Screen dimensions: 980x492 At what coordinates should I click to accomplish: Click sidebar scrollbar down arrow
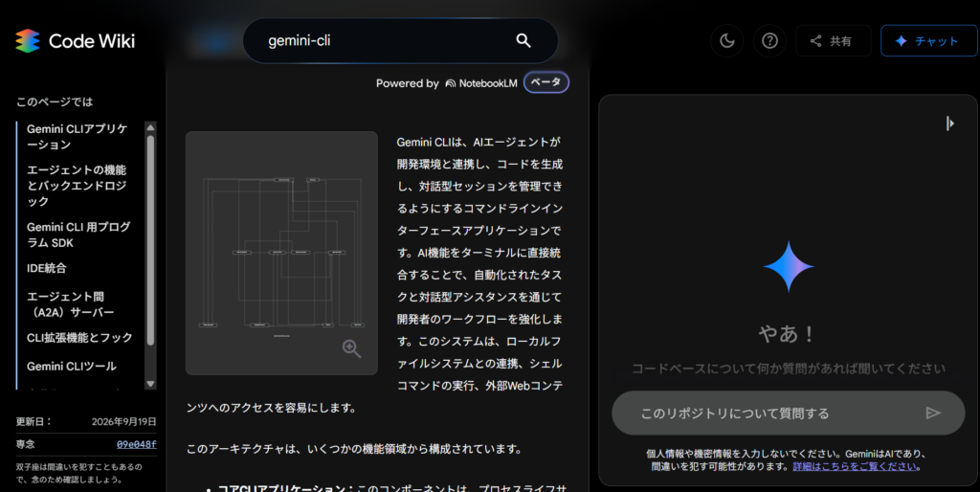click(150, 384)
